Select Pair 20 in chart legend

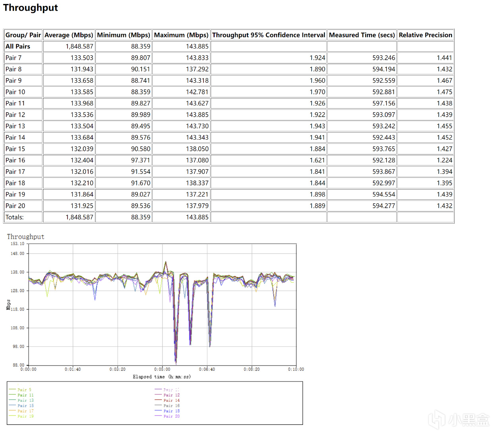tap(172, 417)
